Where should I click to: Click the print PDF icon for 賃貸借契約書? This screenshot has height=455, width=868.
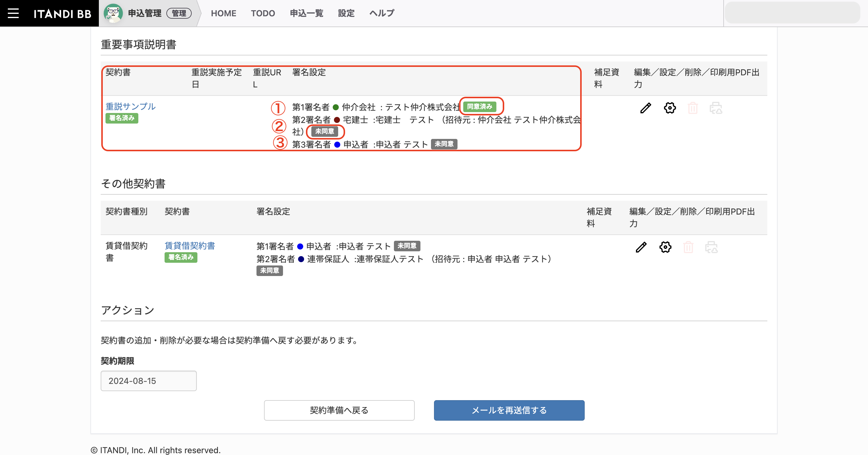tap(711, 247)
